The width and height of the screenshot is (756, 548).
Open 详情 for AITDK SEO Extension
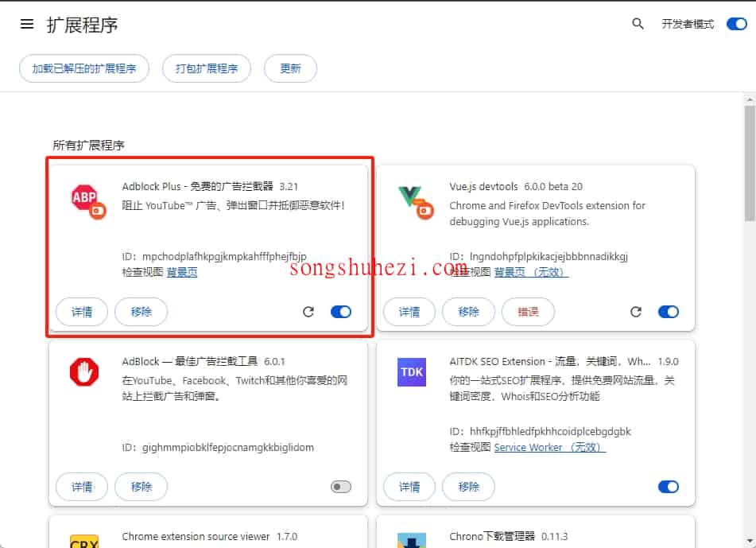pos(409,487)
